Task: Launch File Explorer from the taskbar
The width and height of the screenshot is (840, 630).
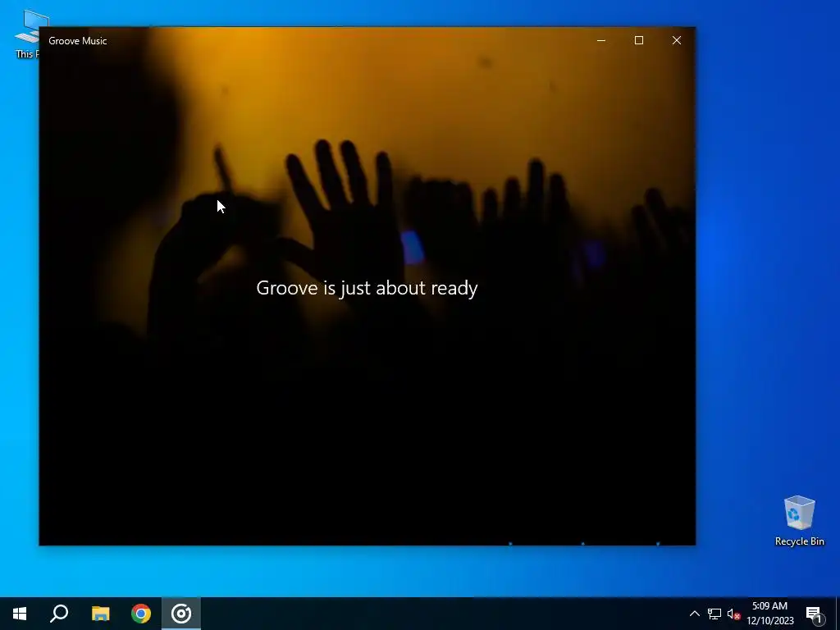Action: pos(100,614)
